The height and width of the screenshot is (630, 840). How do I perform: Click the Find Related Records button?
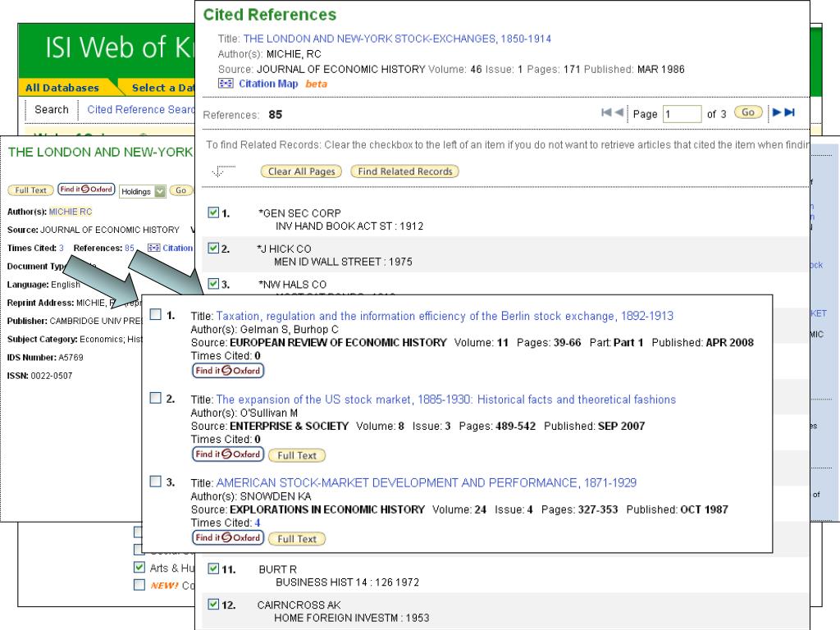click(x=405, y=171)
